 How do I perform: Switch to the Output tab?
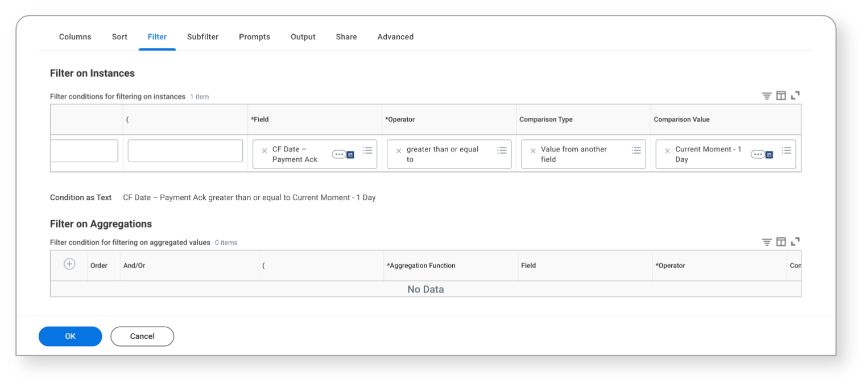point(303,37)
